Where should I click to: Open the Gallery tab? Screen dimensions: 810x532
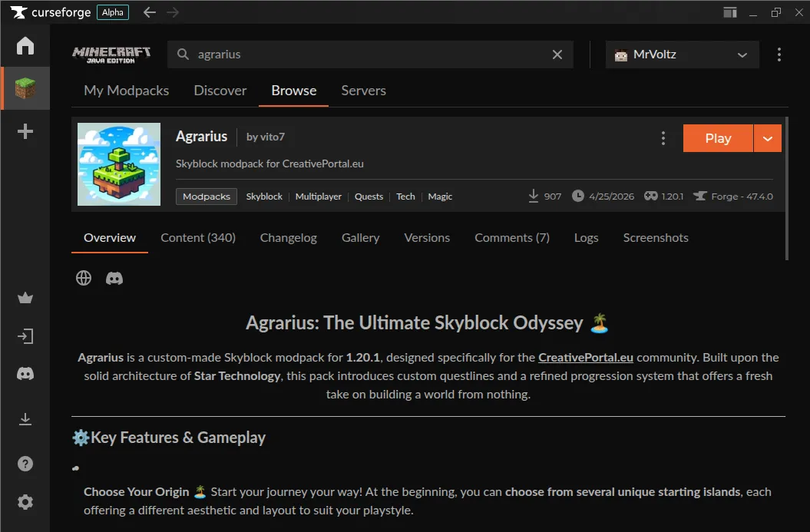click(x=361, y=237)
